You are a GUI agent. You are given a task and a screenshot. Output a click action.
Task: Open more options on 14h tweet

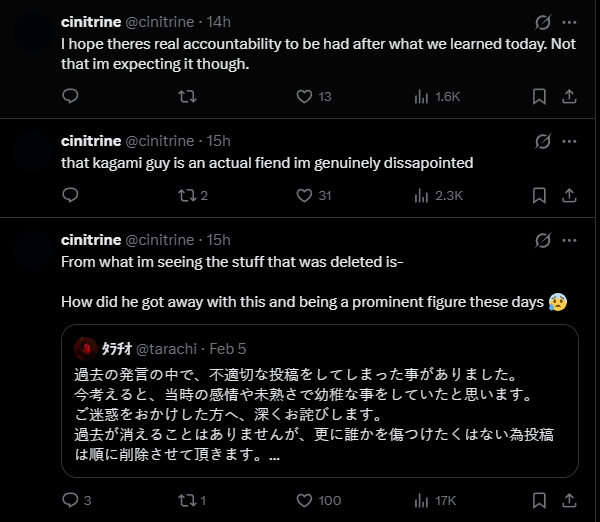569,22
